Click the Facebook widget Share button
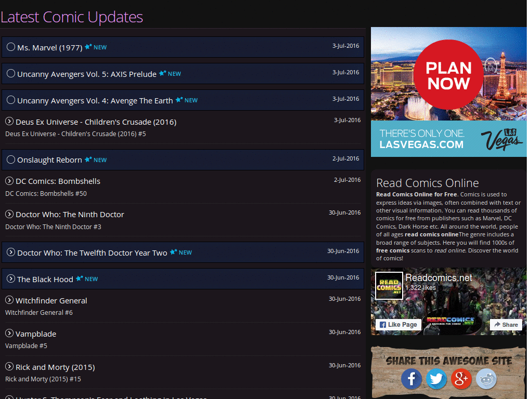The width and height of the screenshot is (532, 399). pyautogui.click(x=506, y=325)
